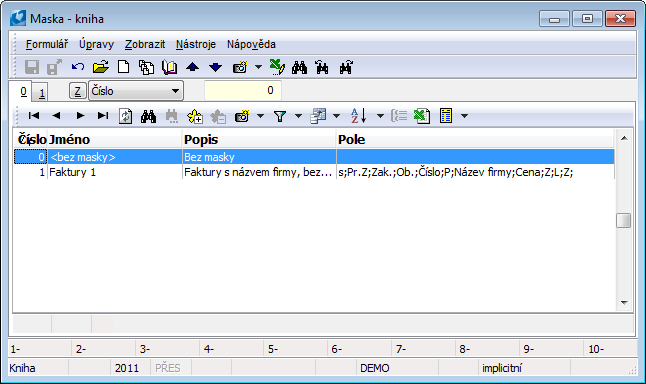Click the vertical scrollbar thumb
646x384 pixels.
click(624, 220)
